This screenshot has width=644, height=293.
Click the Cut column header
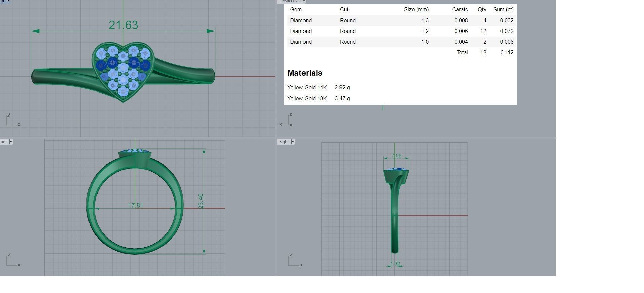344,10
